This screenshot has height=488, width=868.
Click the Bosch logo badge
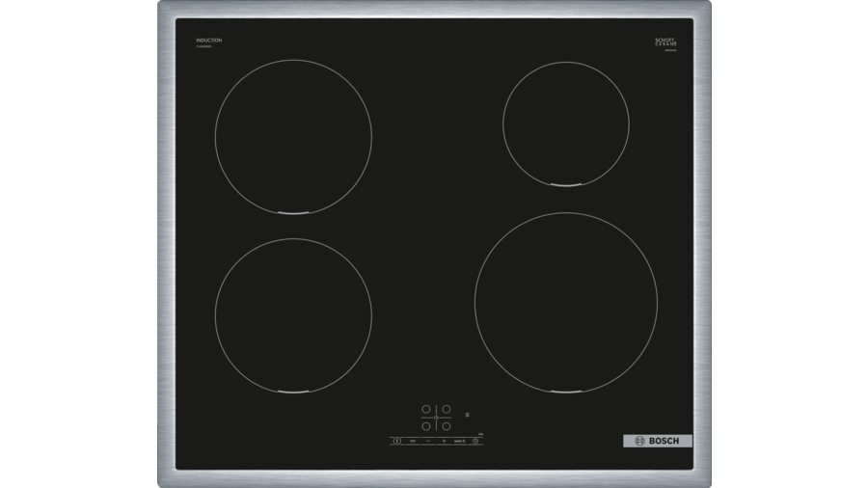tap(657, 441)
